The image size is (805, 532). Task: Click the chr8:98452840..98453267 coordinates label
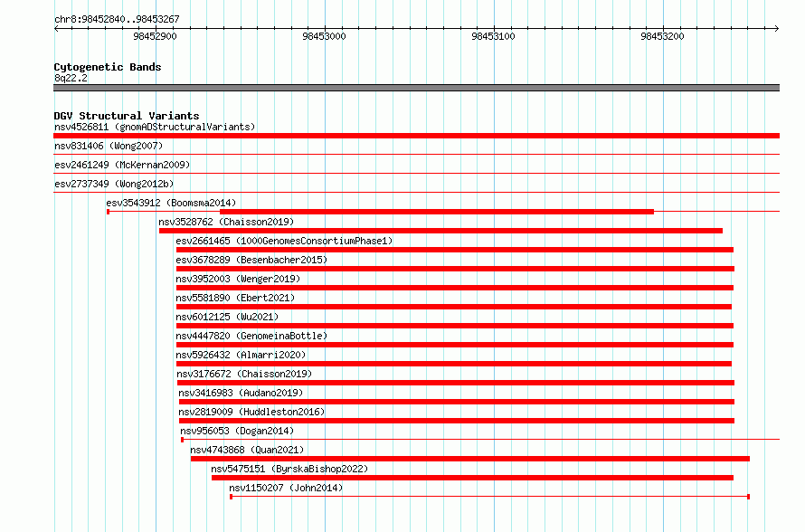117,19
